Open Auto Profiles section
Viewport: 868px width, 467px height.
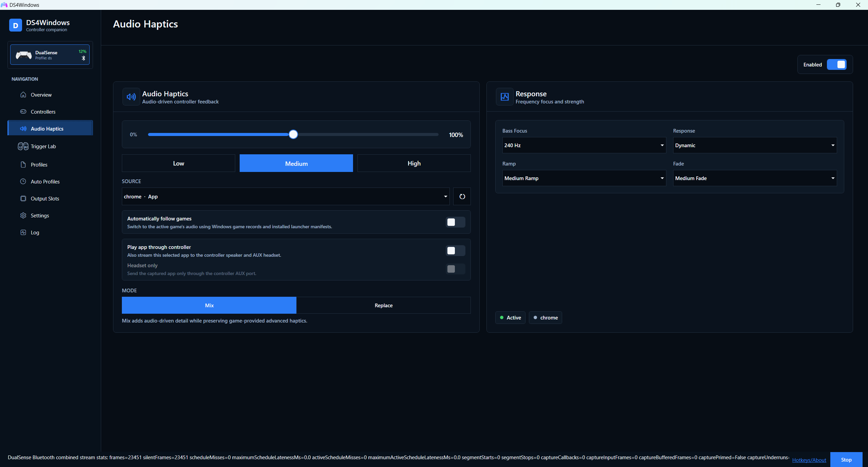[50, 181]
